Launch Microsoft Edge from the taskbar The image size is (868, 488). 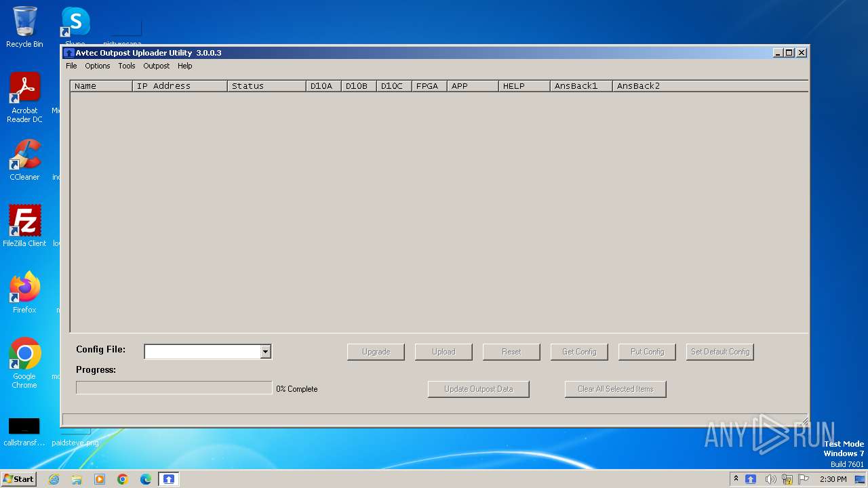146,479
